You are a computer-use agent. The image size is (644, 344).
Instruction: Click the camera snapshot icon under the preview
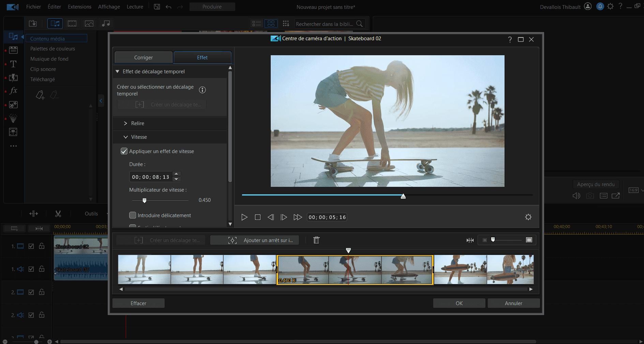pos(590,196)
